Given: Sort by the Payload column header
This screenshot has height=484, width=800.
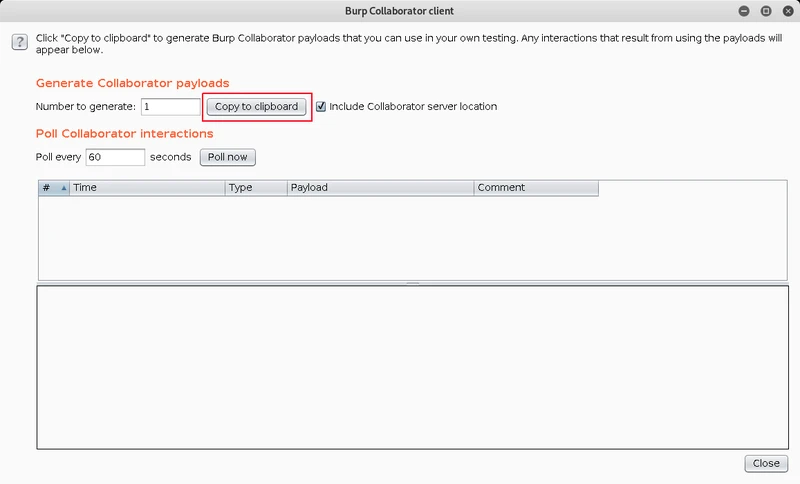Looking at the screenshot, I should (381, 188).
